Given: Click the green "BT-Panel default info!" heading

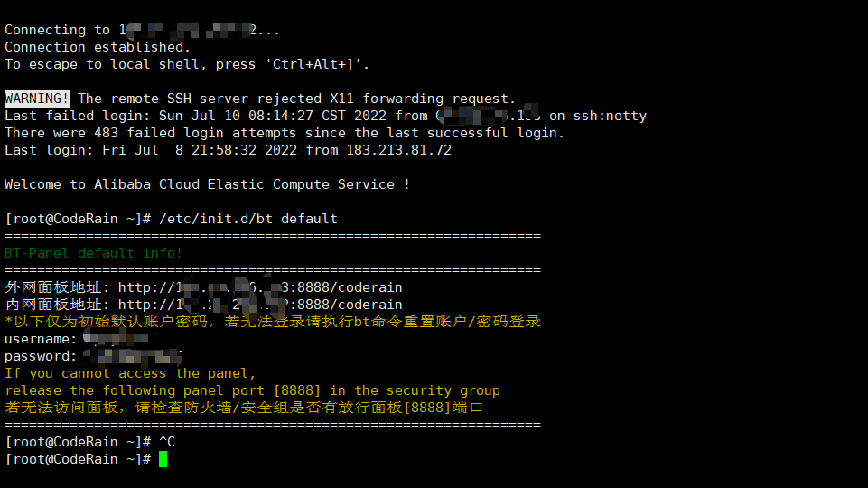Looking at the screenshot, I should coord(94,253).
